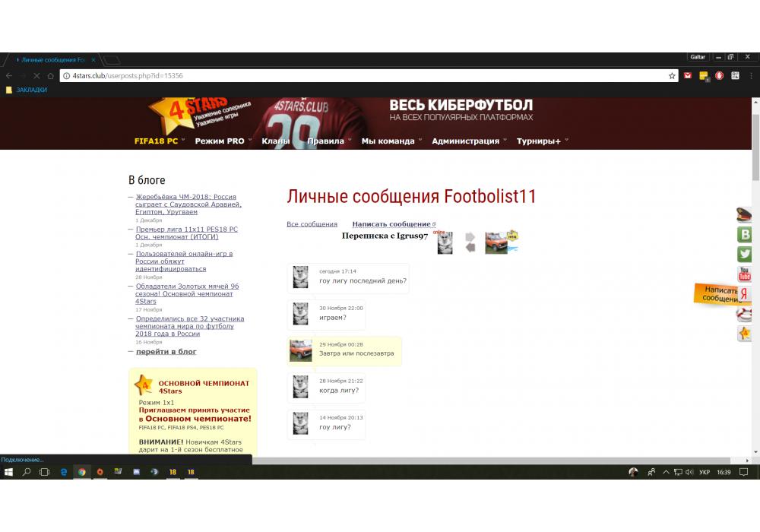This screenshot has width=760, height=532.
Task: Go to browser home page icon
Action: (51, 76)
